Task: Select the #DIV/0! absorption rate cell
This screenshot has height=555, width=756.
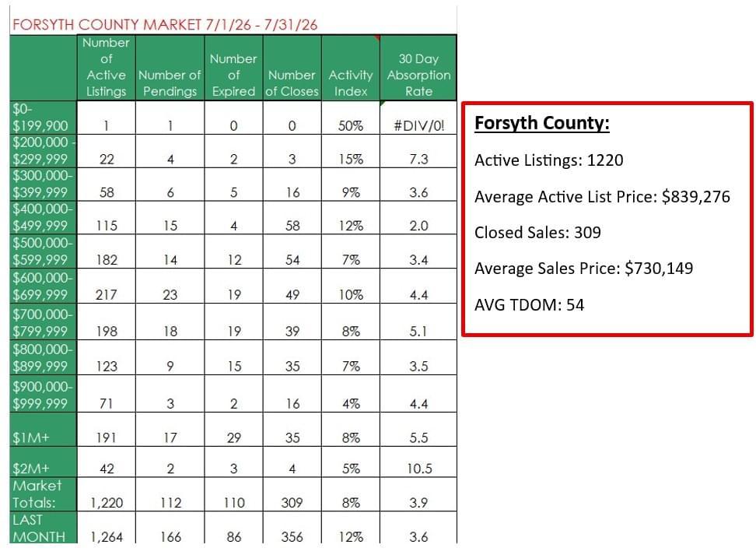Action: pos(418,118)
